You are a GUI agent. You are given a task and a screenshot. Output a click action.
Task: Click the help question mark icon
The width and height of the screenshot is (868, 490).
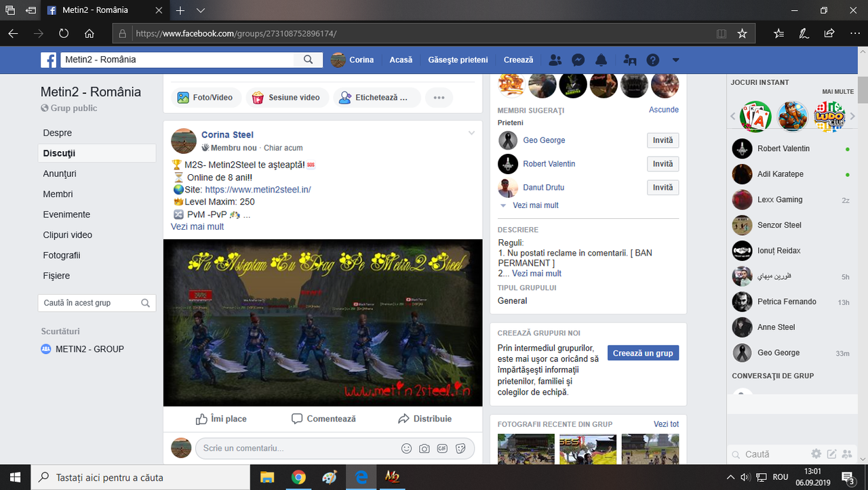pos(653,60)
